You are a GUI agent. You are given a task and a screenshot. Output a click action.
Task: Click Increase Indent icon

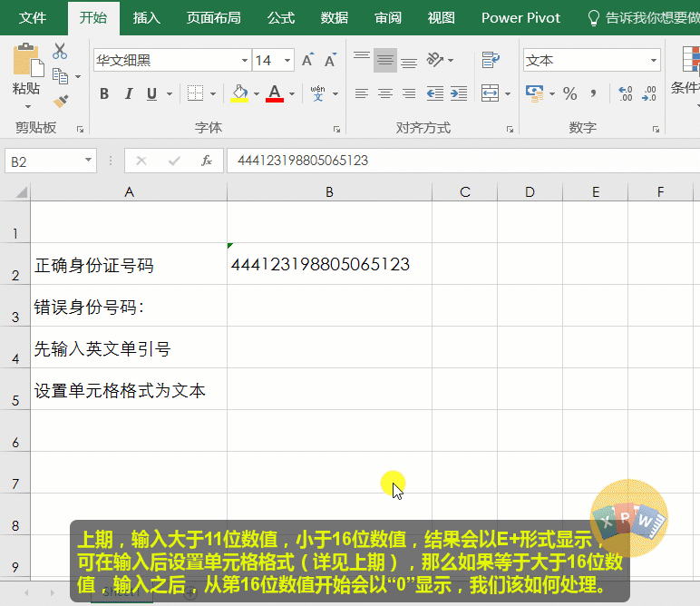pos(459,93)
